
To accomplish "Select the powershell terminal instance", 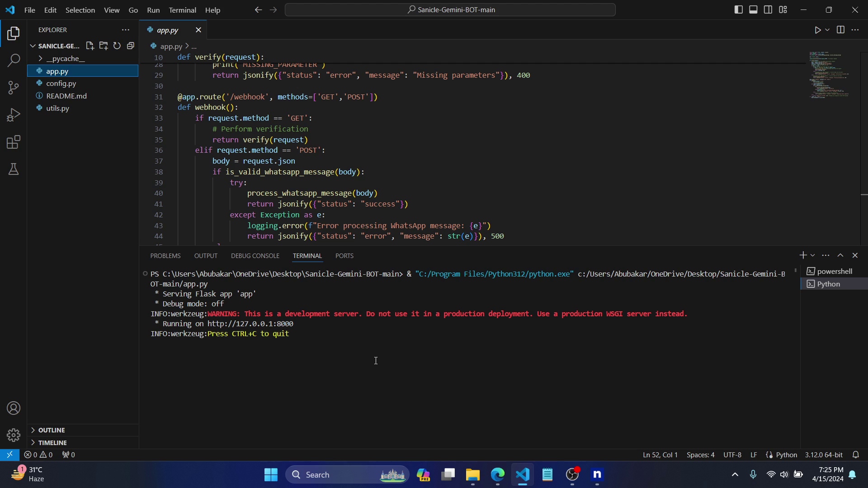I will tap(834, 271).
